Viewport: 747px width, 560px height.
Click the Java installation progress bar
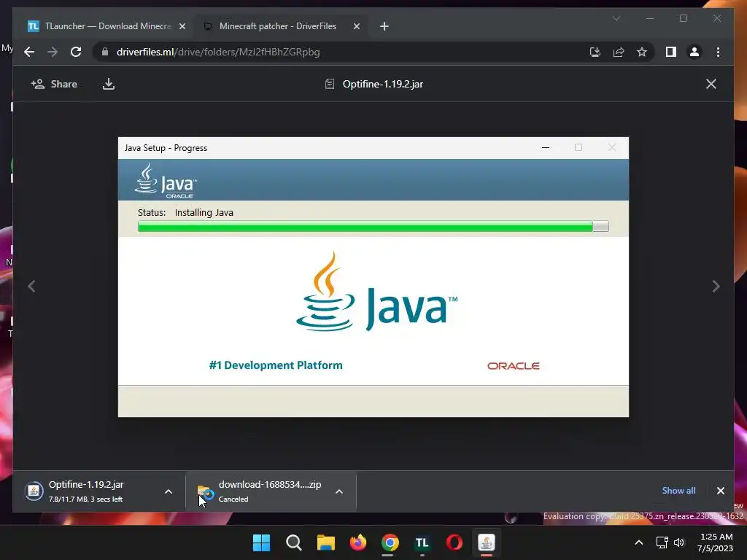tap(373, 226)
